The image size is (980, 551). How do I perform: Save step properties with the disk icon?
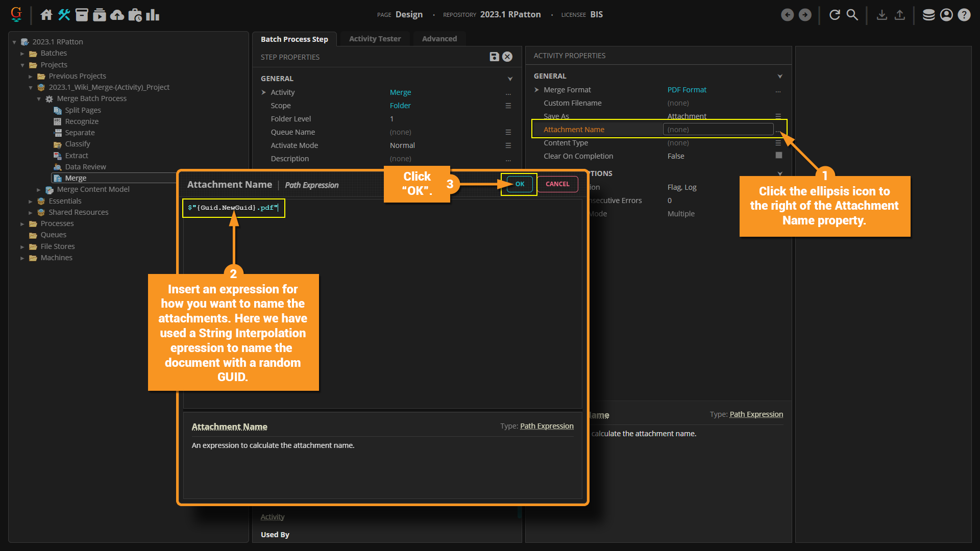[x=494, y=57]
